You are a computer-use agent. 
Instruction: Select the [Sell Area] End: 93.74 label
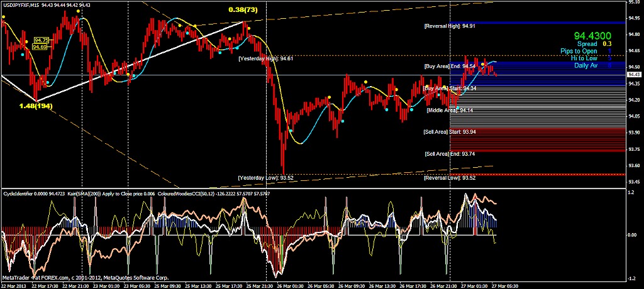click(450, 154)
